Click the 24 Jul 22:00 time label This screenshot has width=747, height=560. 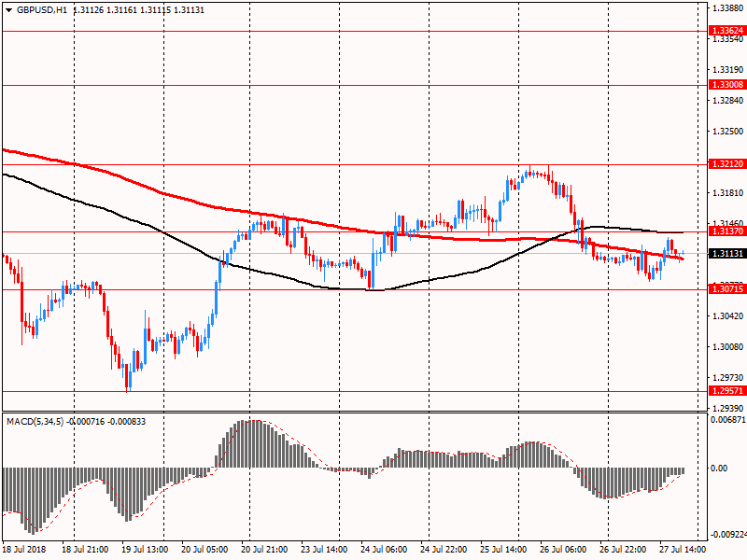[x=444, y=549]
